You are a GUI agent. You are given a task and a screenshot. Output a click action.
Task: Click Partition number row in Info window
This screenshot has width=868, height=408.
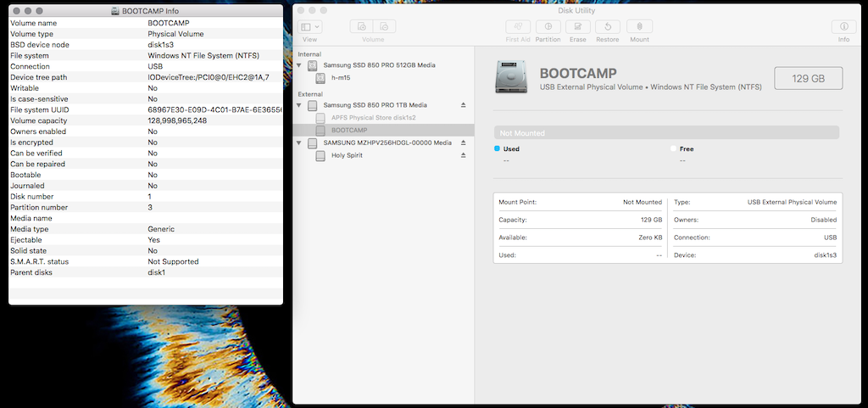click(x=146, y=208)
